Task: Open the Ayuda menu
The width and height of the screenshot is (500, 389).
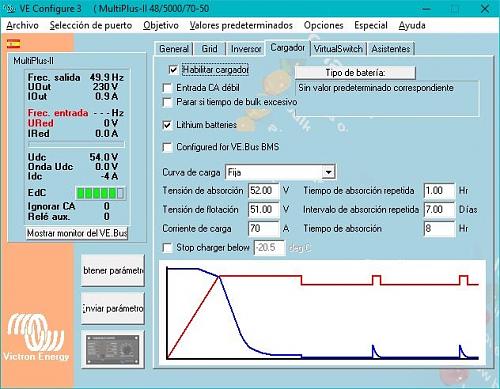Action: coord(412,25)
